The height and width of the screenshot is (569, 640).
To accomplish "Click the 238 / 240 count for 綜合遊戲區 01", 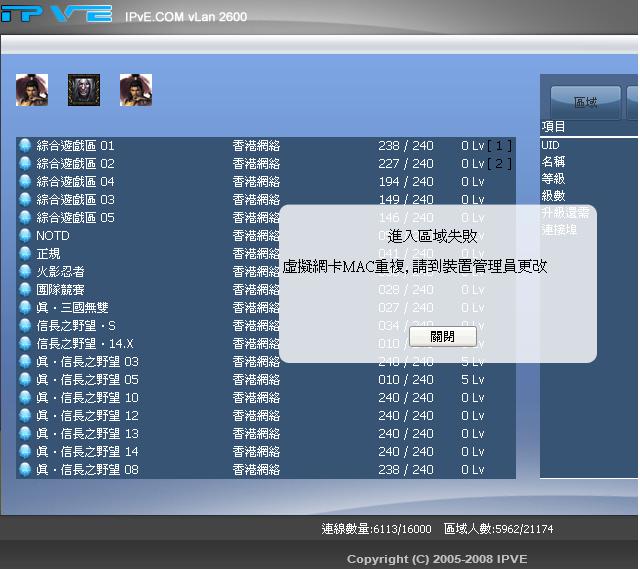I will click(x=406, y=146).
